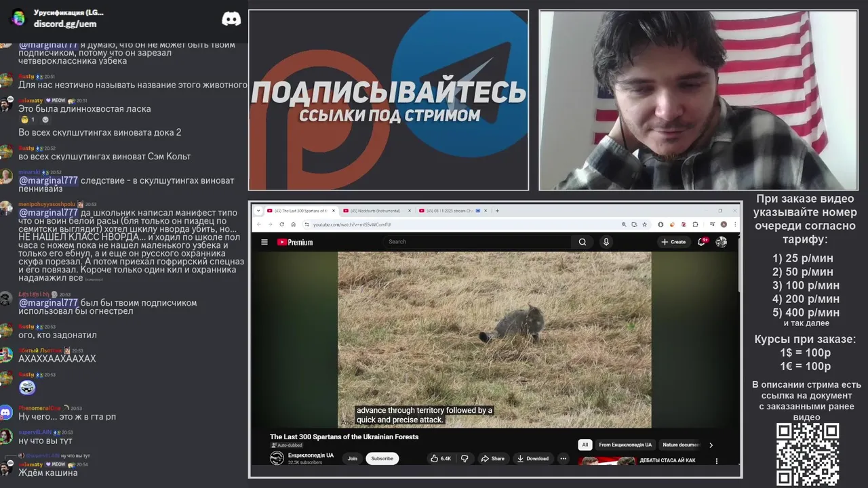
Task: Start voice search with the microphone icon
Action: pos(606,242)
